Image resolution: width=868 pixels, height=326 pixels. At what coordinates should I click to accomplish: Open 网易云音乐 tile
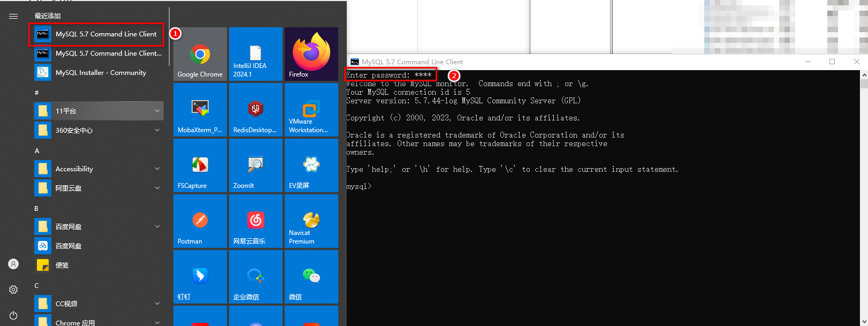click(256, 221)
